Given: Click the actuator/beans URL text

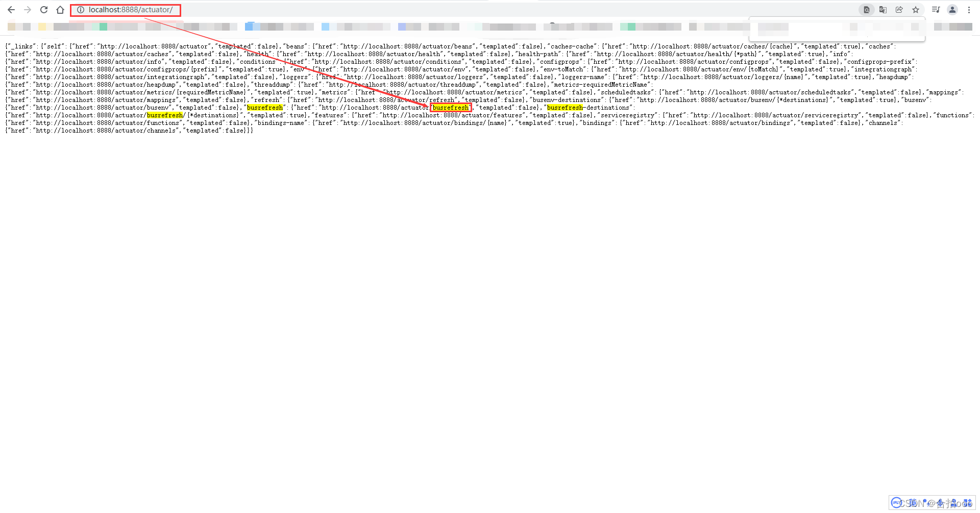Looking at the screenshot, I should pyautogui.click(x=408, y=46).
